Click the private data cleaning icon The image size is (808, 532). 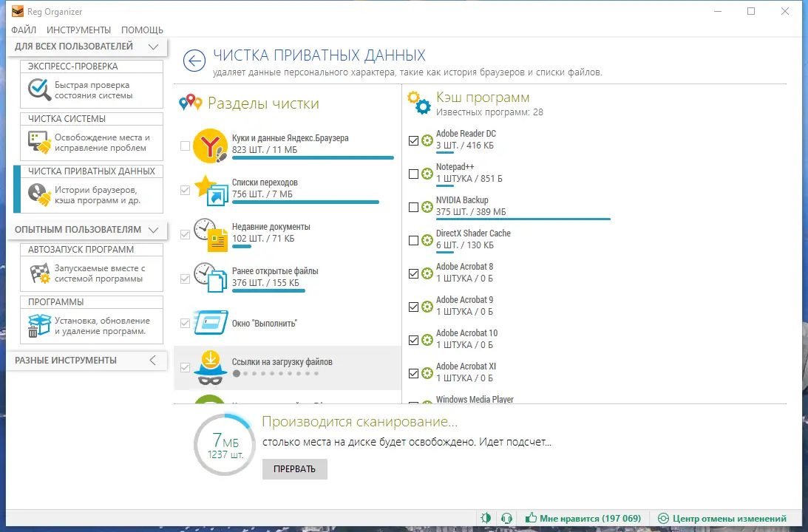click(x=40, y=194)
